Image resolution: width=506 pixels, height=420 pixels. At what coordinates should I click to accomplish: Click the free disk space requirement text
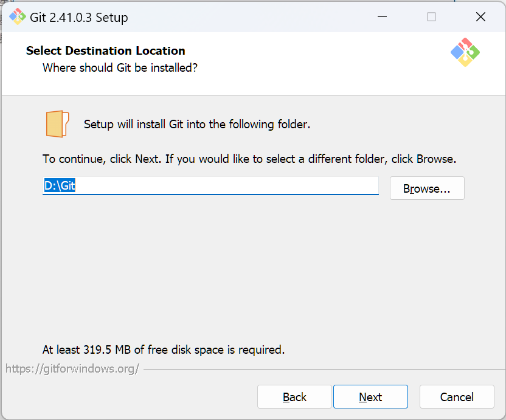pos(163,350)
